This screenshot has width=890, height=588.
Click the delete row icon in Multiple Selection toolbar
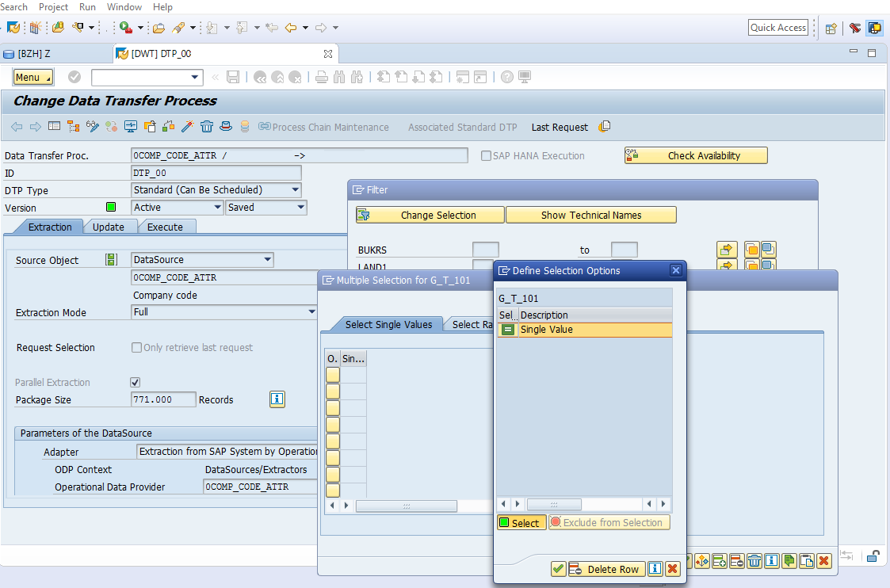[737, 561]
